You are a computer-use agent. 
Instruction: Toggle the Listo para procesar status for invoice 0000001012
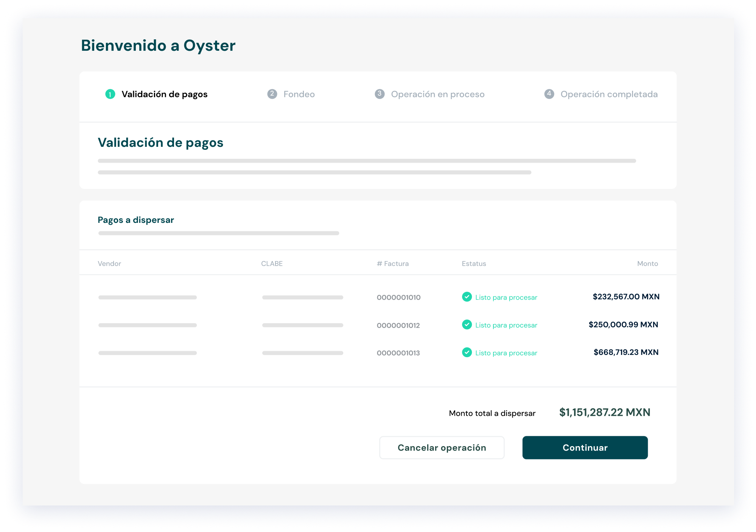(x=506, y=325)
